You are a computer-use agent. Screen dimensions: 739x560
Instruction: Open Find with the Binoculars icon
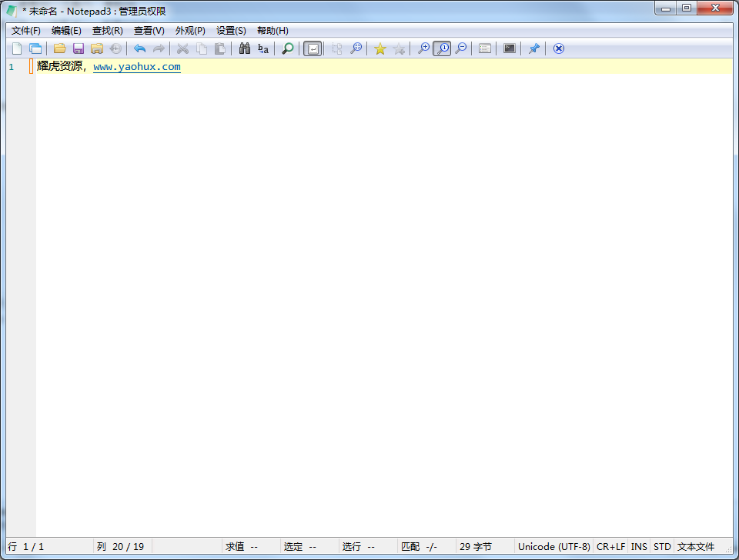click(x=245, y=48)
